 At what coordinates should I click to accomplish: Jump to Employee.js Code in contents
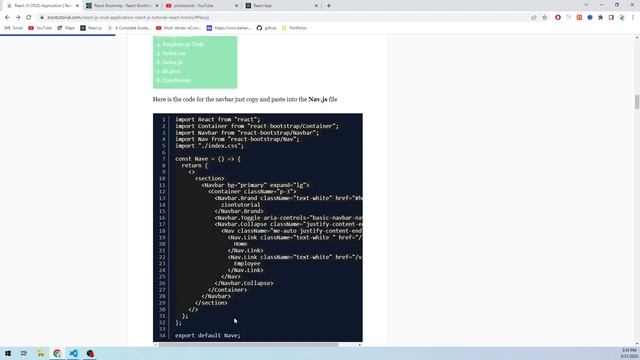pyautogui.click(x=183, y=44)
